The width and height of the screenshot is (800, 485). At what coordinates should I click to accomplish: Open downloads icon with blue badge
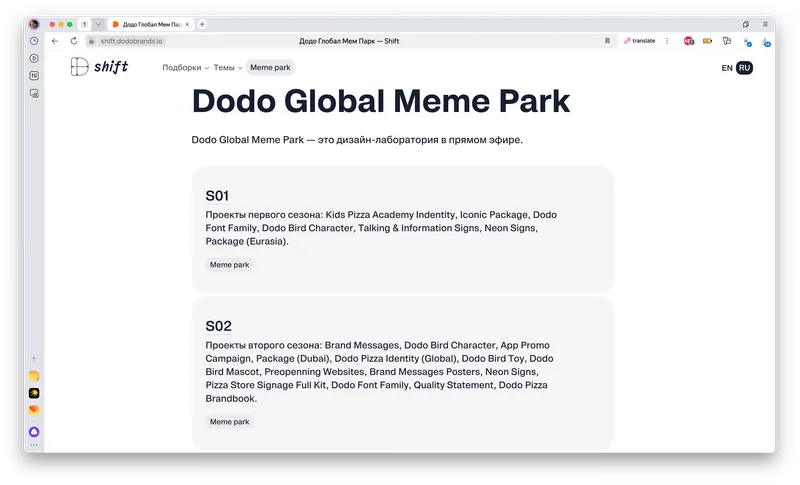766,42
